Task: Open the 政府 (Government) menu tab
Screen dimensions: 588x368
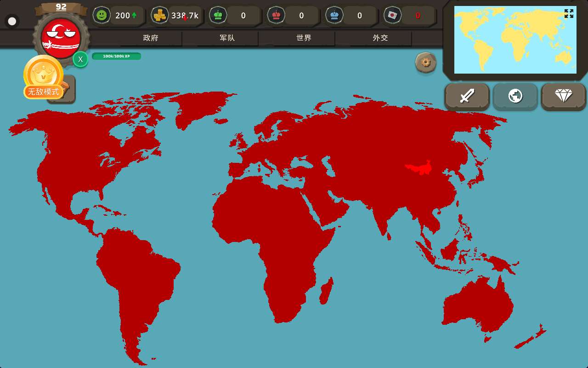Action: [151, 38]
